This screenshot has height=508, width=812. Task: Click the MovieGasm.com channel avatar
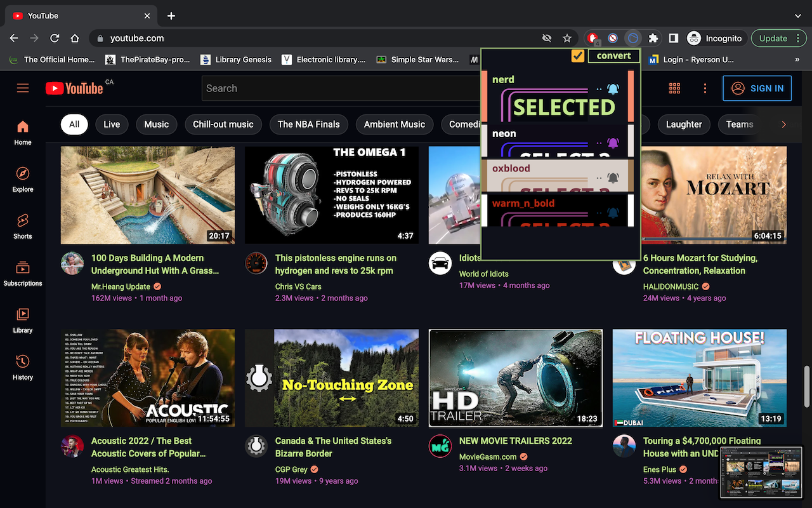[440, 446]
